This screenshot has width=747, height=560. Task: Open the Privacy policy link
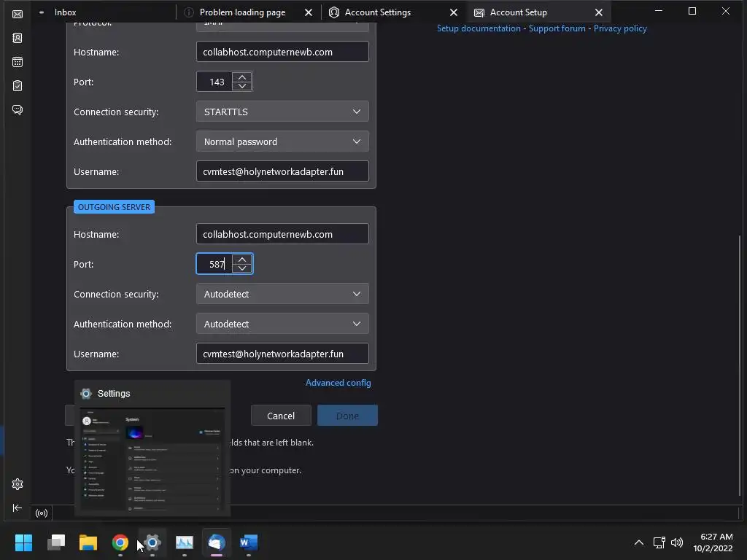(x=620, y=28)
